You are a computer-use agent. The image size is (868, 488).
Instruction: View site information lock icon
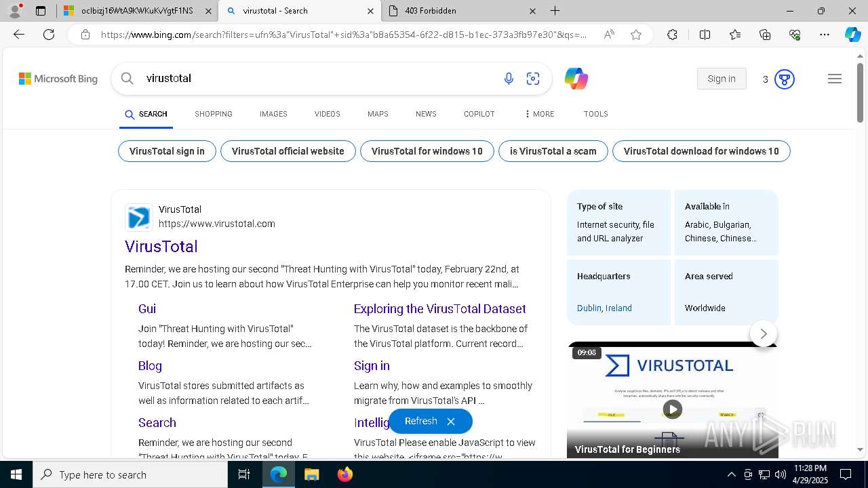tap(85, 35)
